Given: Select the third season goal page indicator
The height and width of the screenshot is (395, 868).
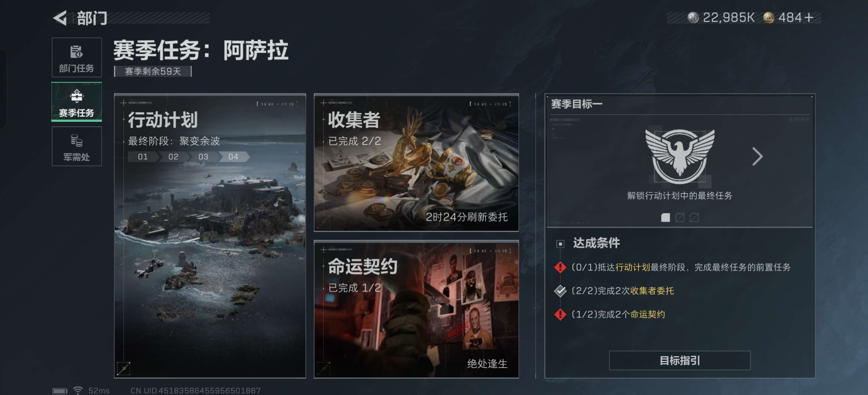Looking at the screenshot, I should coord(694,217).
